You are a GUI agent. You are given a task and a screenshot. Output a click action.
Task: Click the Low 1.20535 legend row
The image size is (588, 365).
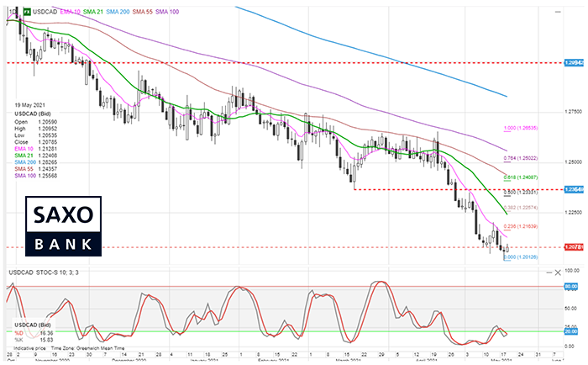click(x=35, y=135)
